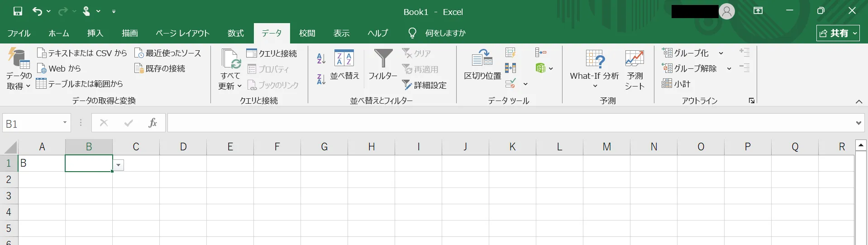Click テキストまたは CSV から button
Image resolution: width=868 pixels, height=245 pixels.
tap(82, 53)
